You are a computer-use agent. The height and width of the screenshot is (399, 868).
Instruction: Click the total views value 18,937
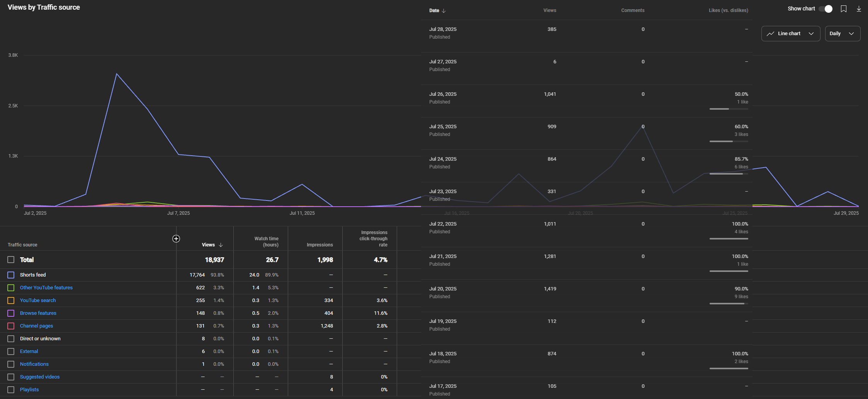(214, 260)
